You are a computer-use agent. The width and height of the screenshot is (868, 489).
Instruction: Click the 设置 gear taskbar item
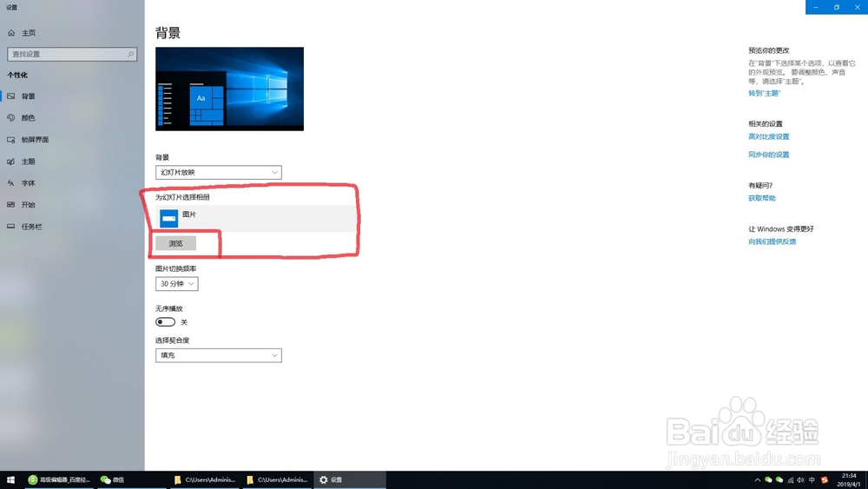click(349, 479)
